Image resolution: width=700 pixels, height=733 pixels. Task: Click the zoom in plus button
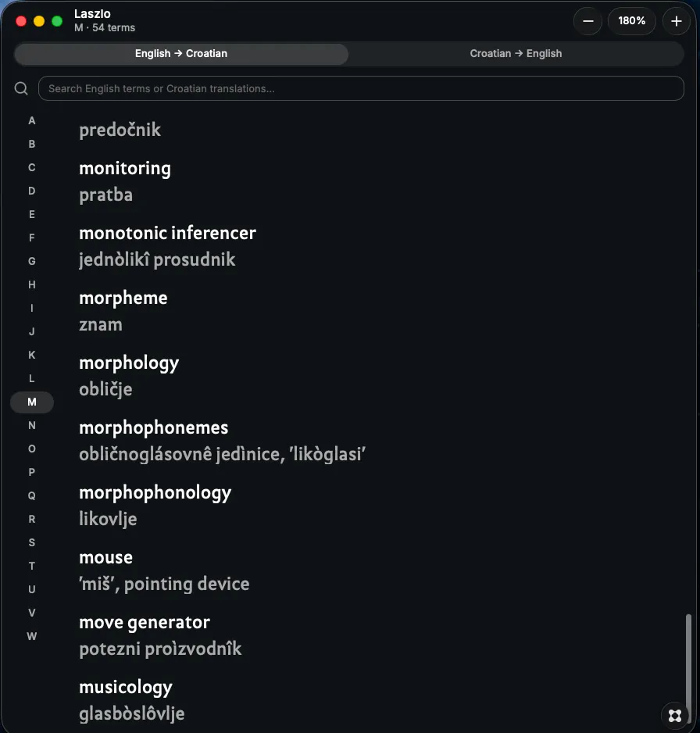[676, 21]
